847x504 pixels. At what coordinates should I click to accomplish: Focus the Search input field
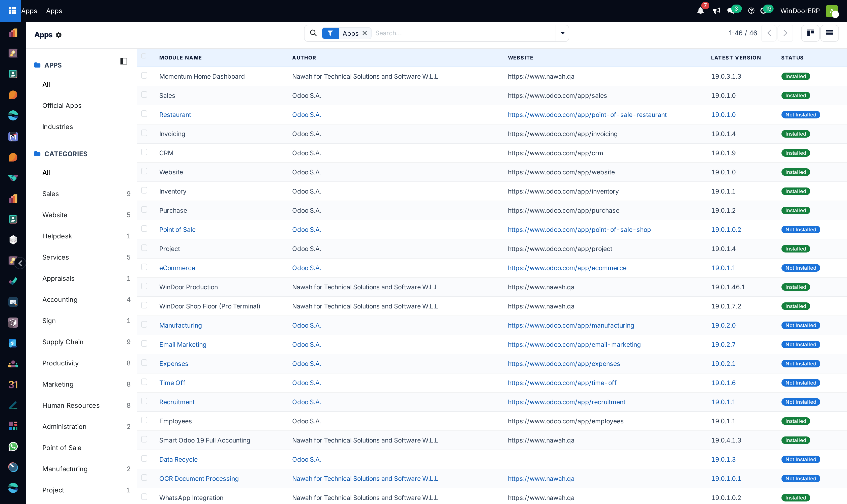[x=464, y=33]
